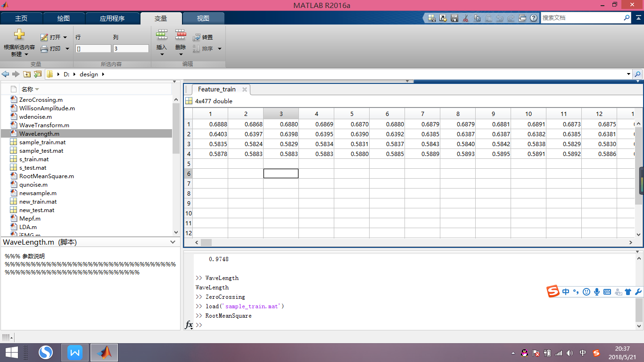Click the Transpose (转置) button

point(203,37)
